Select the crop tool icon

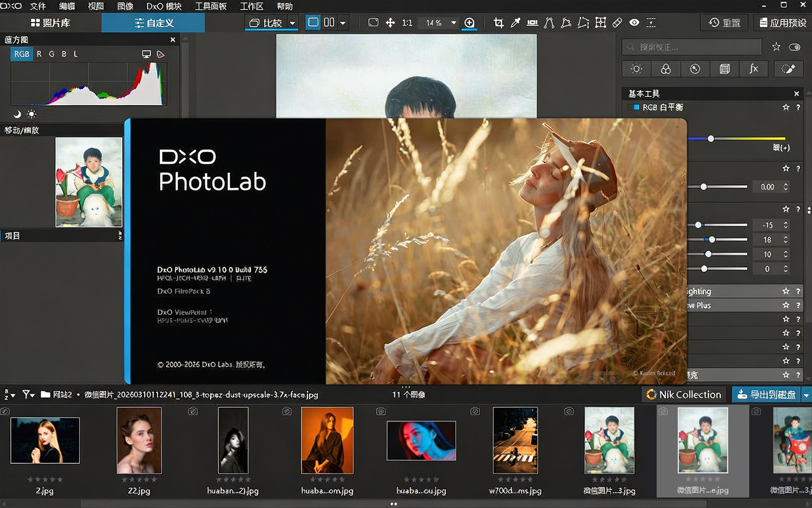(499, 23)
